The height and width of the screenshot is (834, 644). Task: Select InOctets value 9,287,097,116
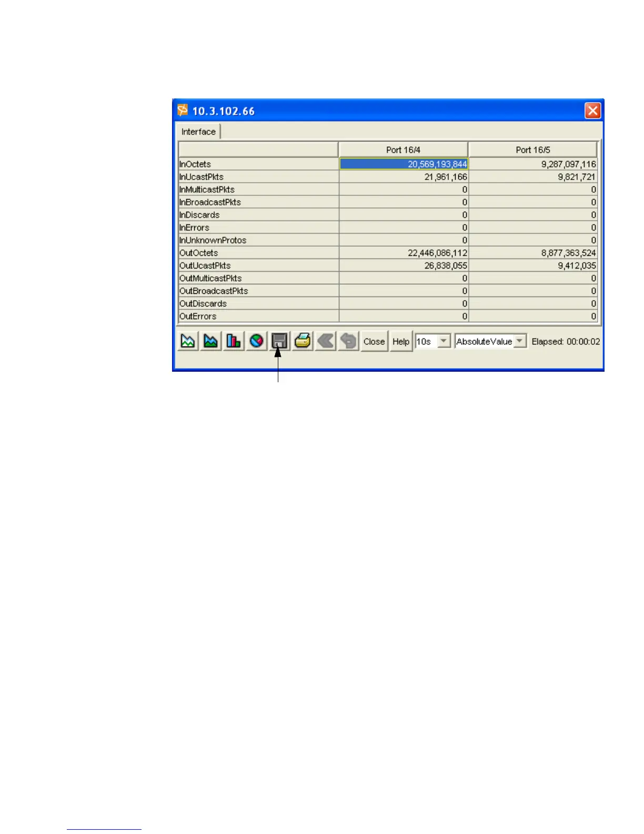coord(533,164)
